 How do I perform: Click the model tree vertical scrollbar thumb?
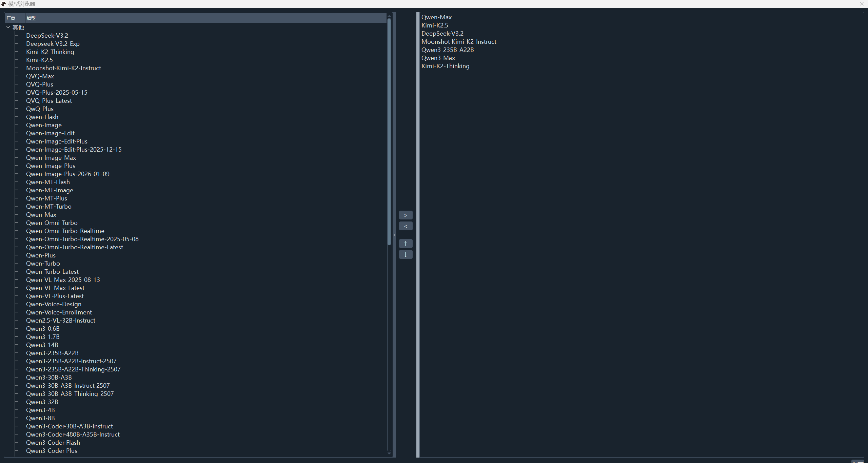pyautogui.click(x=389, y=132)
